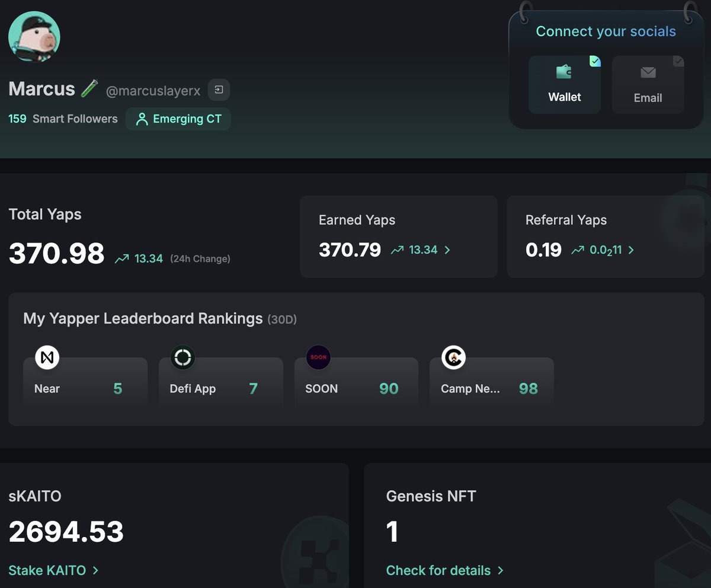Click the (30D) period label
The image size is (711, 588).
point(282,319)
